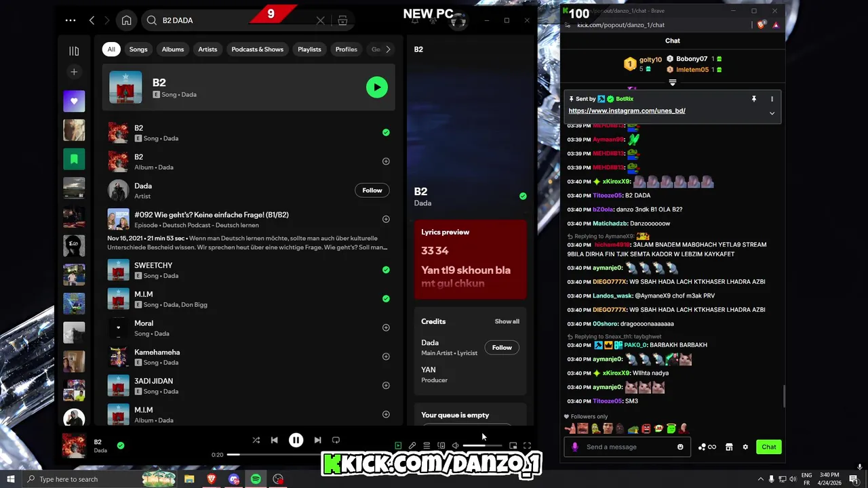
Task: Open the Lyrics preview card
Action: coord(470,259)
